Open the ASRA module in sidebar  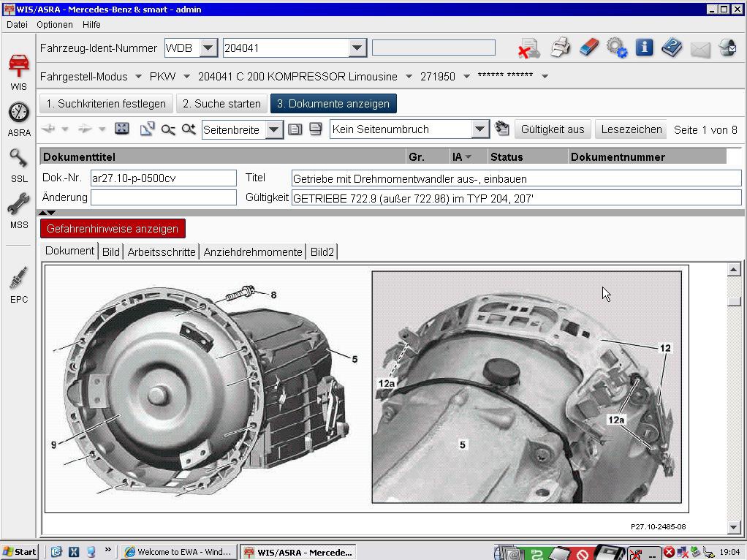click(x=18, y=119)
